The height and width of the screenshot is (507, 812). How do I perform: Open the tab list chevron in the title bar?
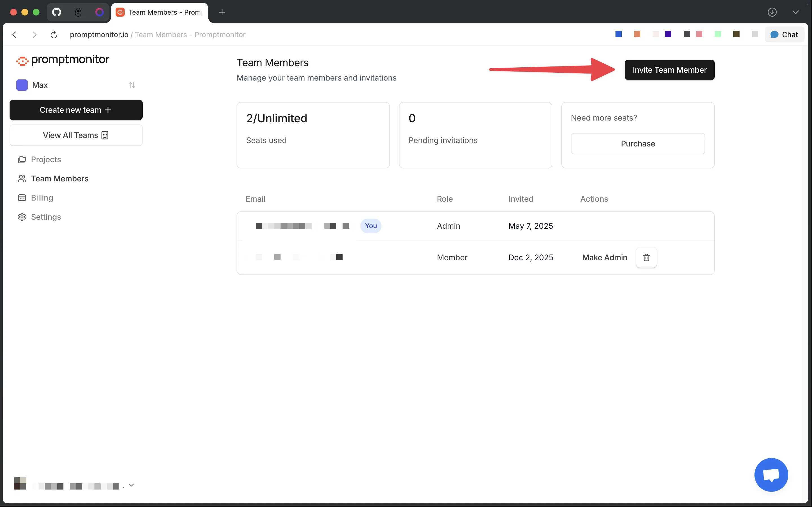pos(795,12)
